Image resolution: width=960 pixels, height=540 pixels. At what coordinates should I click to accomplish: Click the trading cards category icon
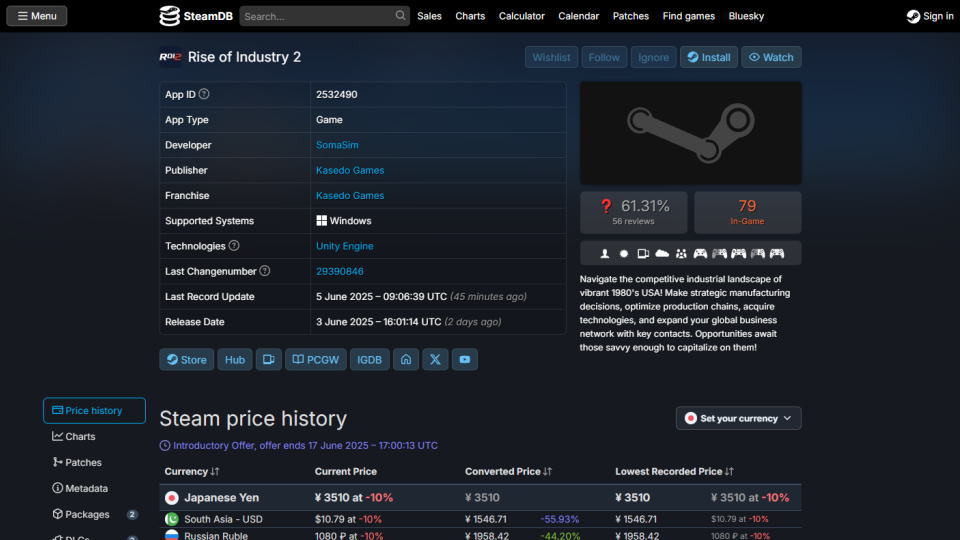(643, 253)
